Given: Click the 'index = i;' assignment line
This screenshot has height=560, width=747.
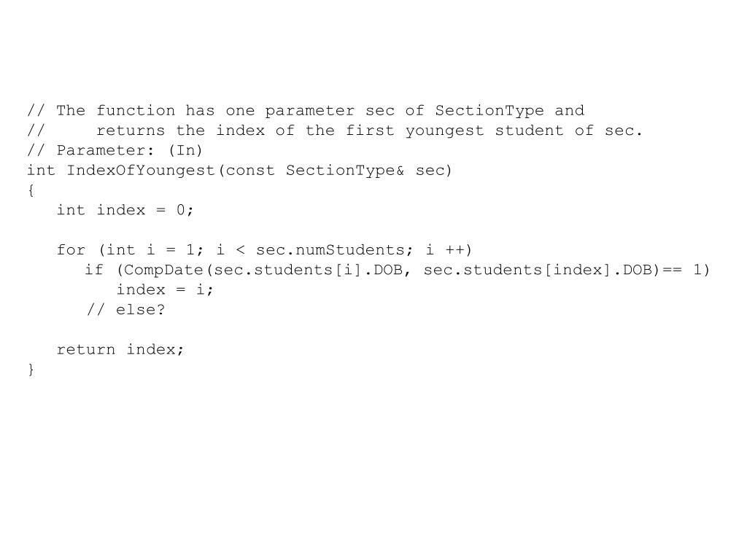Looking at the screenshot, I should tap(165, 289).
